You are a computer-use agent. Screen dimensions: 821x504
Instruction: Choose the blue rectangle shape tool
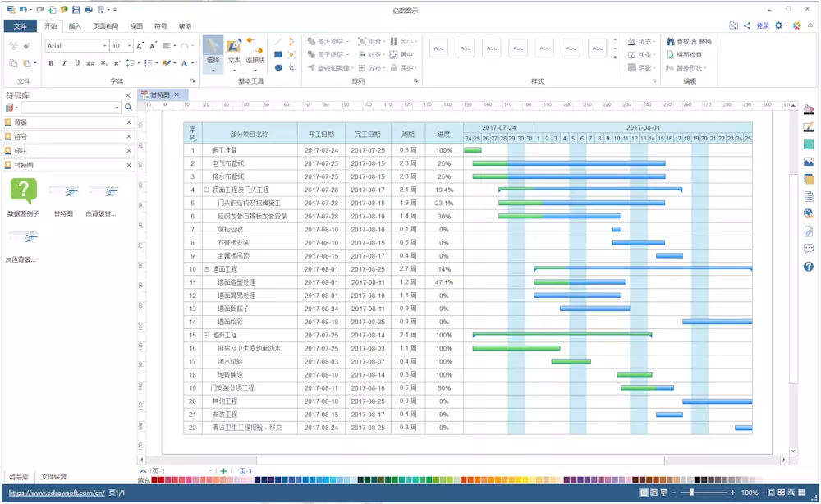click(x=278, y=54)
